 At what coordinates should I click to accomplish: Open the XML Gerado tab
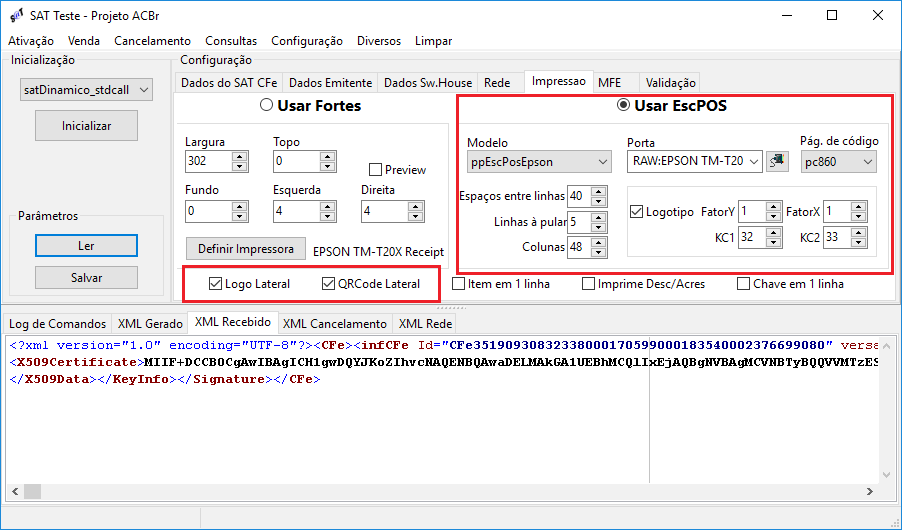pyautogui.click(x=150, y=324)
